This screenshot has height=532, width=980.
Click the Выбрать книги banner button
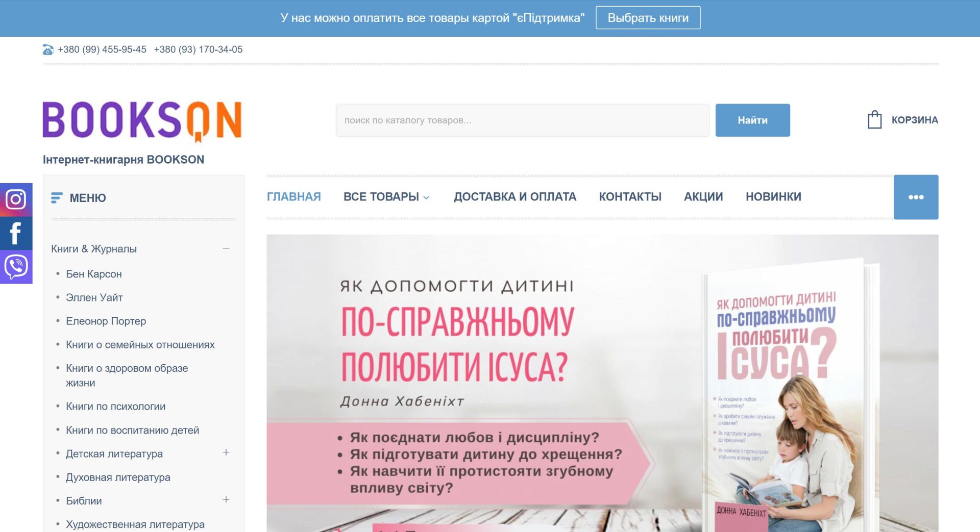pyautogui.click(x=648, y=18)
